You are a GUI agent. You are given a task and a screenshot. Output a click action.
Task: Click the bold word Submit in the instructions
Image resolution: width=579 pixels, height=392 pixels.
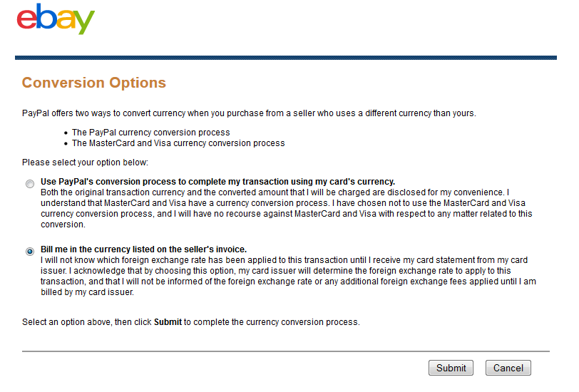pyautogui.click(x=168, y=322)
